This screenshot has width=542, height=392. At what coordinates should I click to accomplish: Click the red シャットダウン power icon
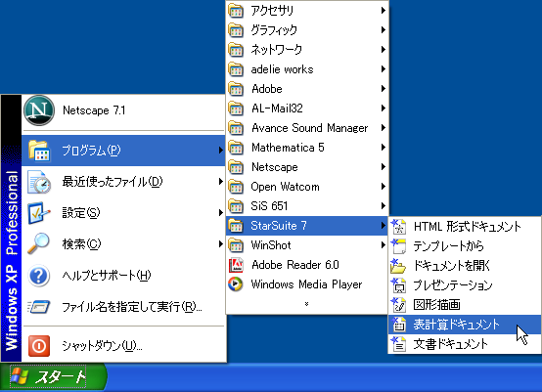click(x=39, y=346)
